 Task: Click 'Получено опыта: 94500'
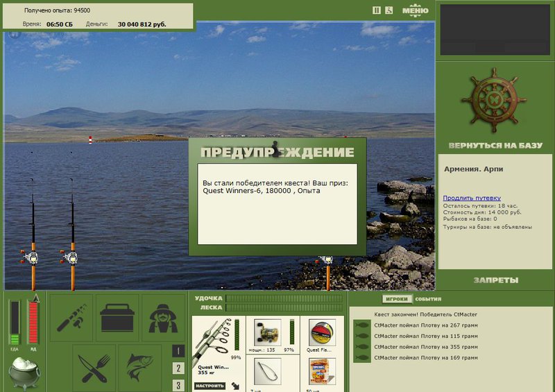point(57,10)
